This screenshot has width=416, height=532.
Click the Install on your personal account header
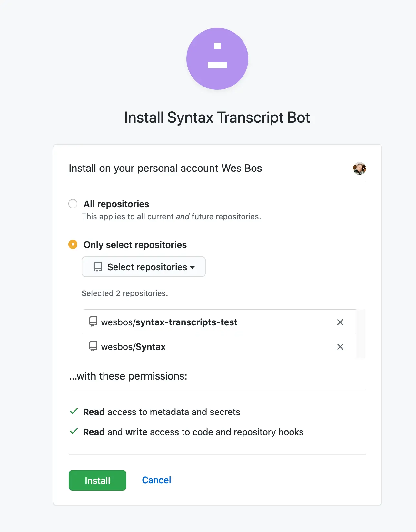pos(165,168)
